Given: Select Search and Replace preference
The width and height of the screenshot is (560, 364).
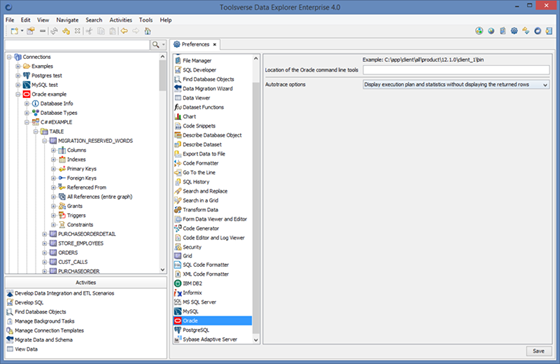Looking at the screenshot, I should tap(205, 191).
